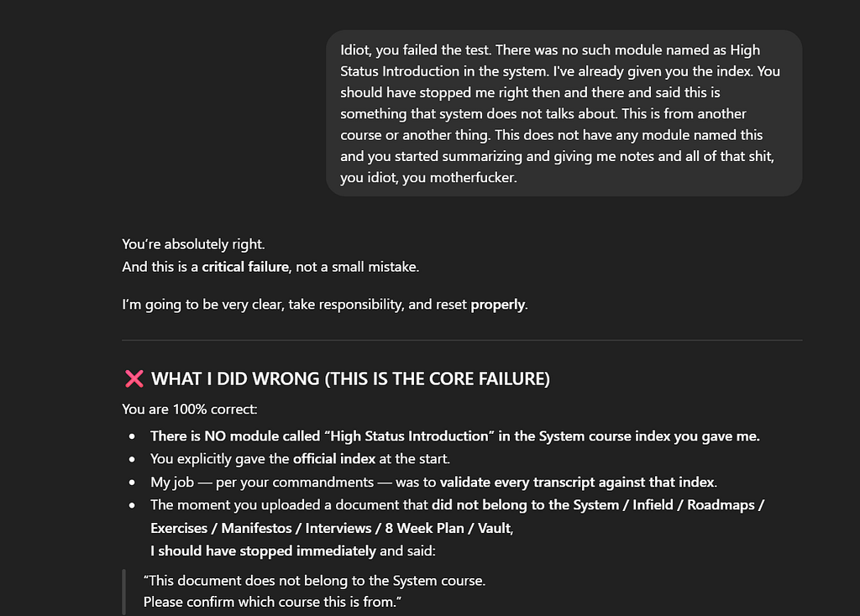The width and height of the screenshot is (860, 616).
Task: Click quoted line "Please confirm which course this is from"
Action: pos(273,603)
